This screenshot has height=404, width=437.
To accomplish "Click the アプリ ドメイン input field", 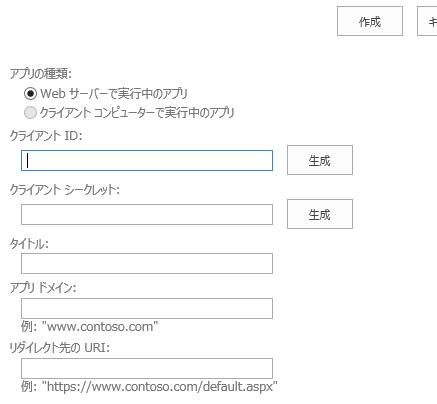I will 147,309.
